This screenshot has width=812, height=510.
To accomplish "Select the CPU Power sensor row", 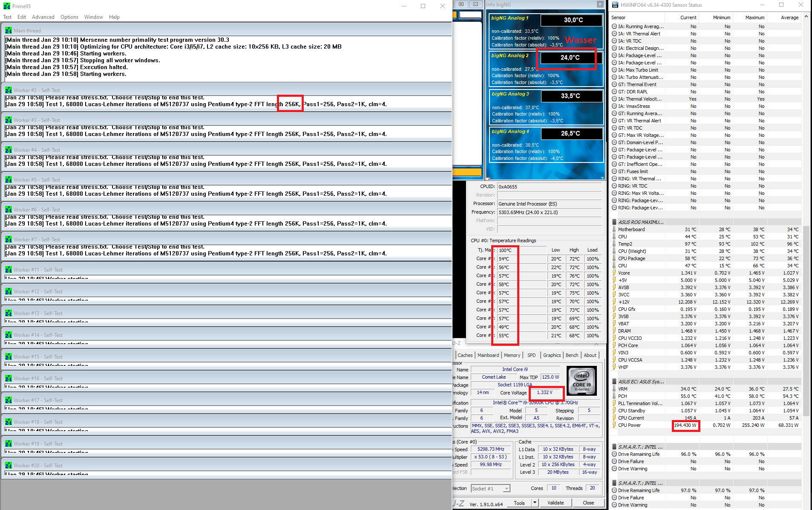I will (x=706, y=425).
